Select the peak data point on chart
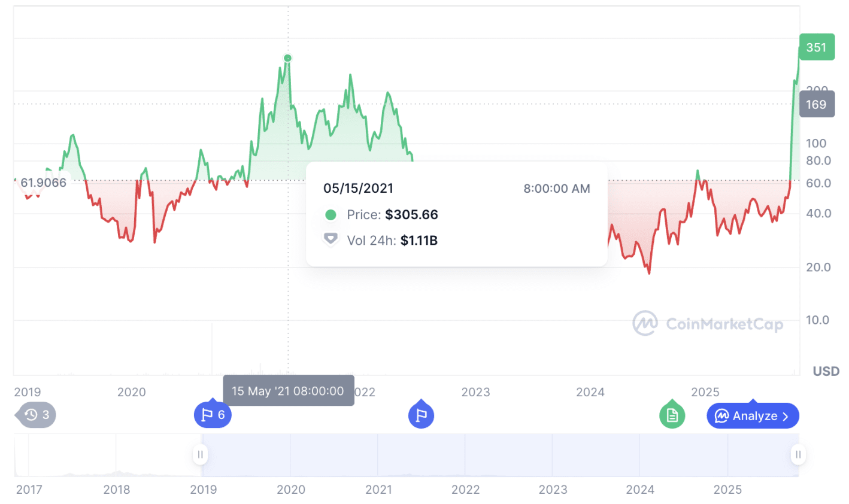 (x=288, y=58)
